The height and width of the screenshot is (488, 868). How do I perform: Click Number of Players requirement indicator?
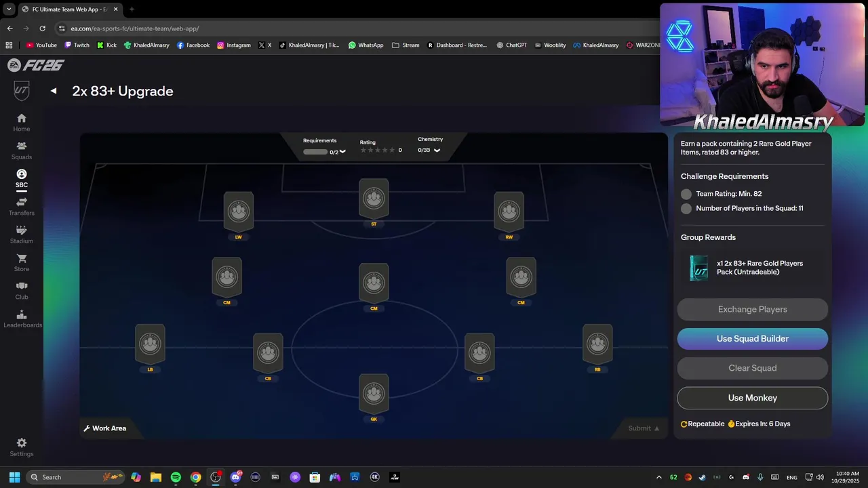pos(686,209)
